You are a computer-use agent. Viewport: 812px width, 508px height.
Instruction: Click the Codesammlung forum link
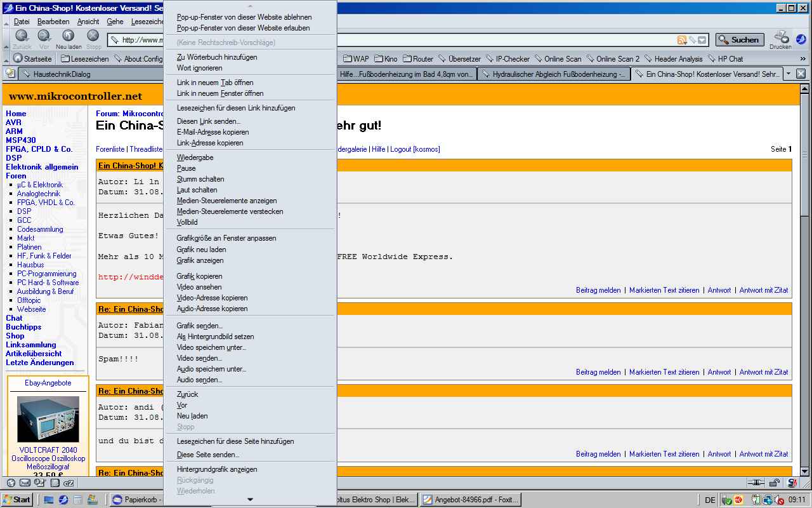(40, 229)
